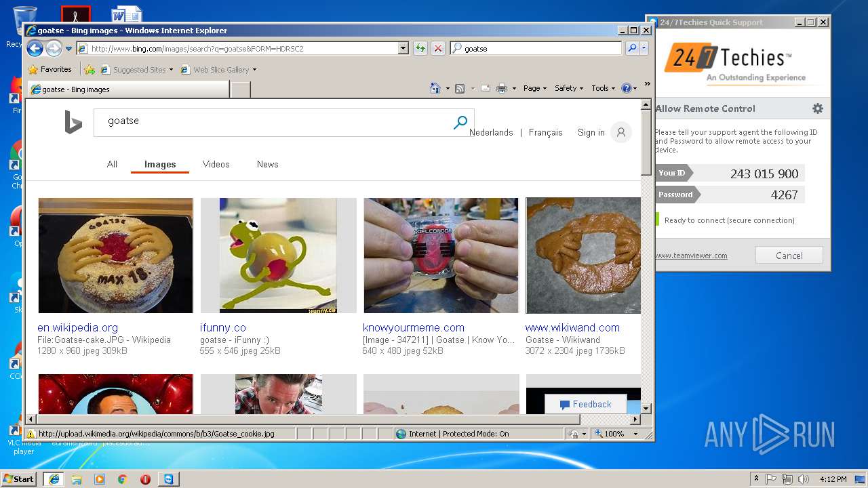The image size is (868, 488).
Task: Open the Tools menu dropdown
Action: coord(603,88)
